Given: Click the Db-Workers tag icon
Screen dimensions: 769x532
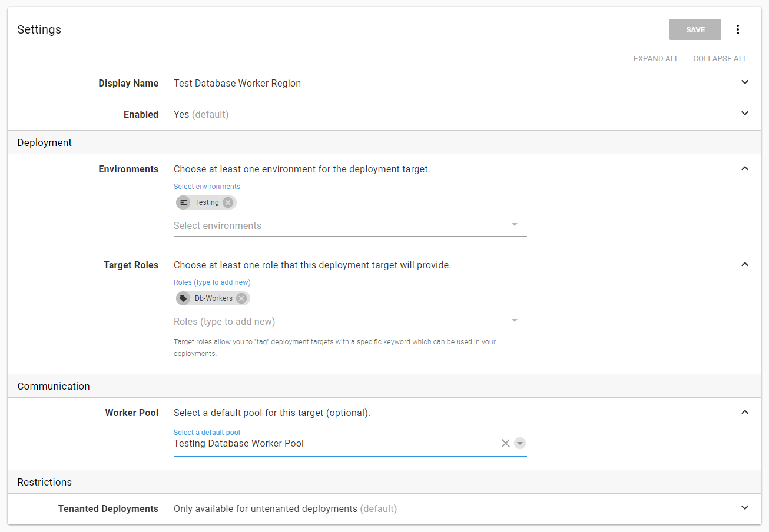Looking at the screenshot, I should (183, 298).
